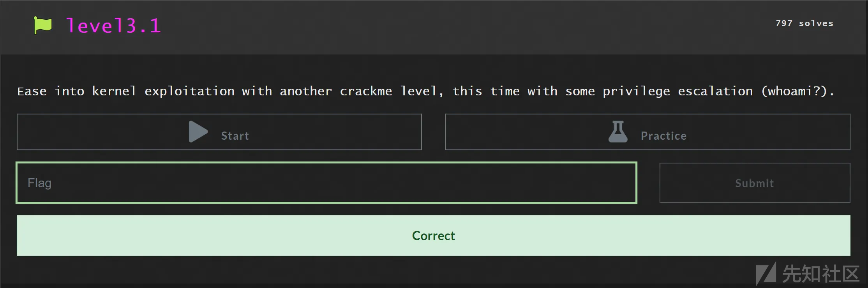868x288 pixels.
Task: Click the word crackme in the description
Action: (x=366, y=91)
